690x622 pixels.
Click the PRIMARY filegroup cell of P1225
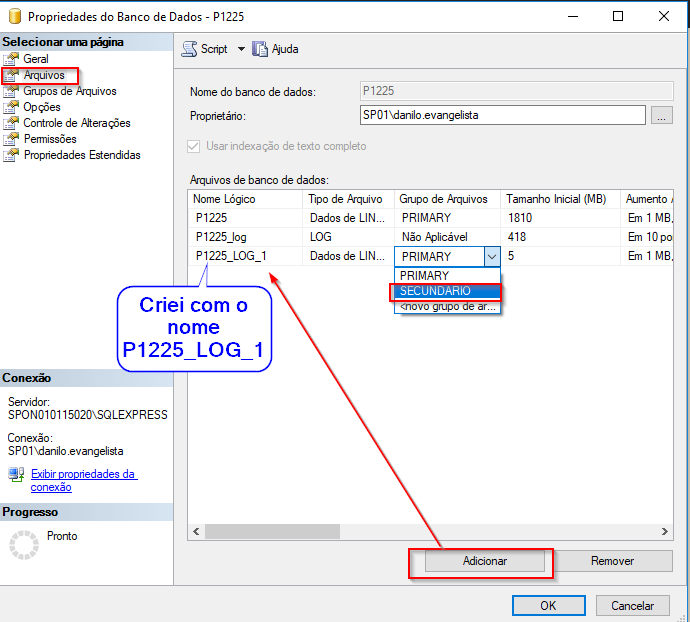click(447, 218)
